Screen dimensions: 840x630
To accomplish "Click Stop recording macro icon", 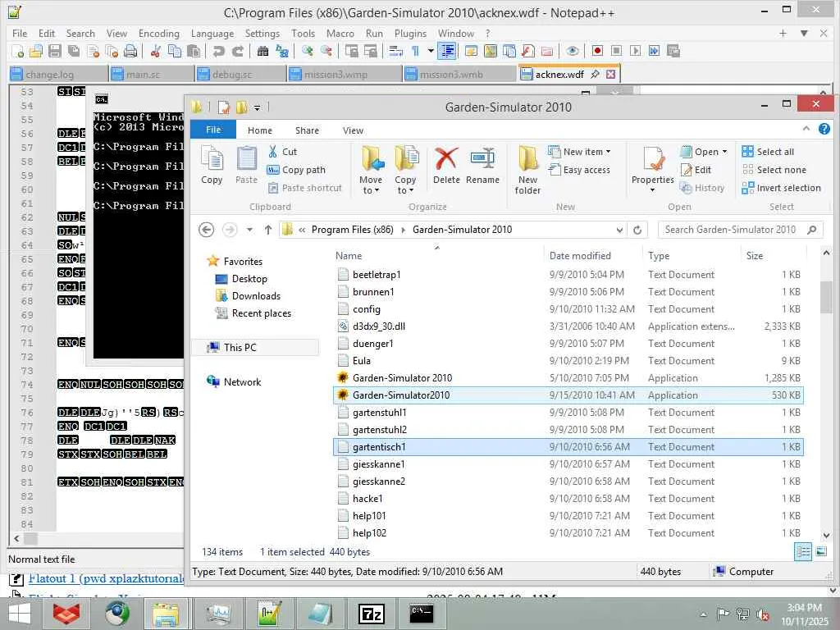I will pyautogui.click(x=616, y=51).
